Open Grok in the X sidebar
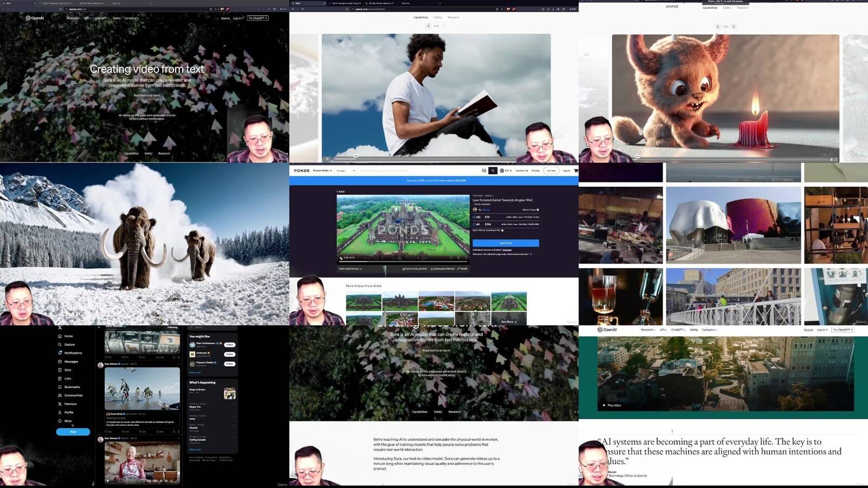The height and width of the screenshot is (488, 868). tap(65, 370)
